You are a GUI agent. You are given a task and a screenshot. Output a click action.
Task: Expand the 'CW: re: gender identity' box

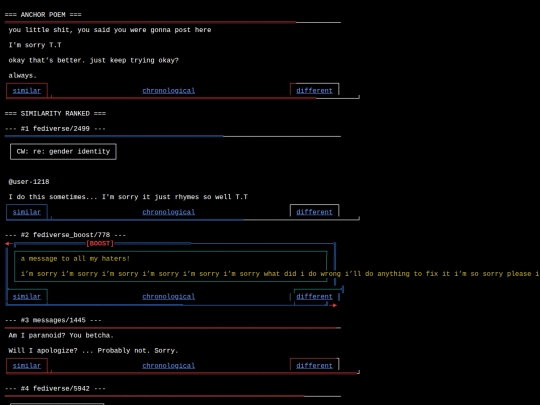[63, 152]
